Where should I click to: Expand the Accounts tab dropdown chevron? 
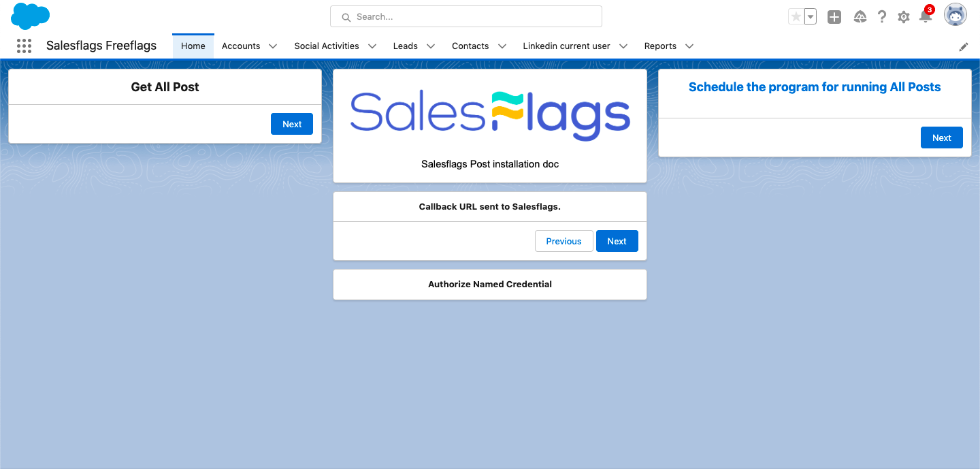[x=273, y=46]
